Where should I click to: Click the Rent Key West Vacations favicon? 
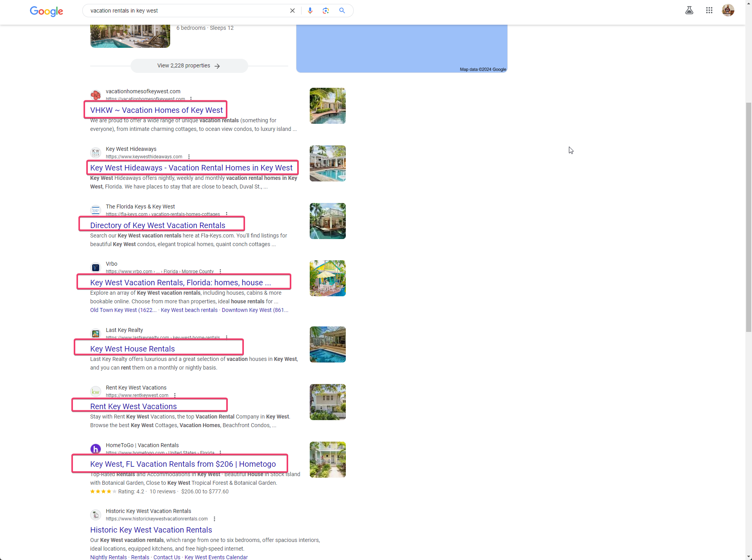pos(96,391)
